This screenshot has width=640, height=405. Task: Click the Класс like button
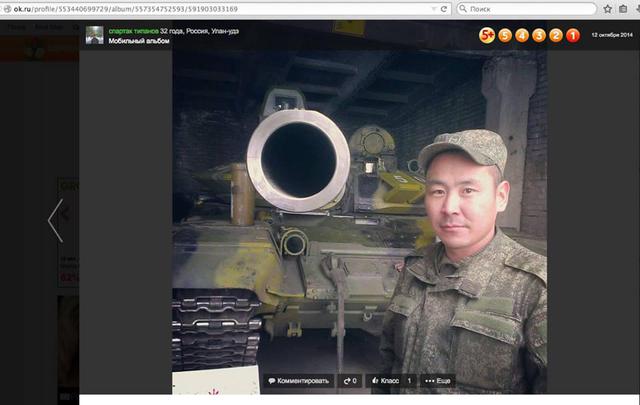(x=391, y=381)
